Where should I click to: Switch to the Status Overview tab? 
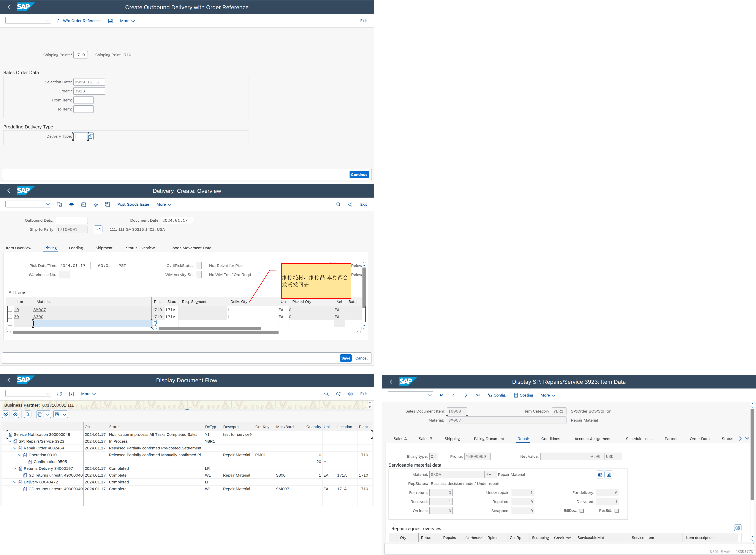(x=140, y=248)
